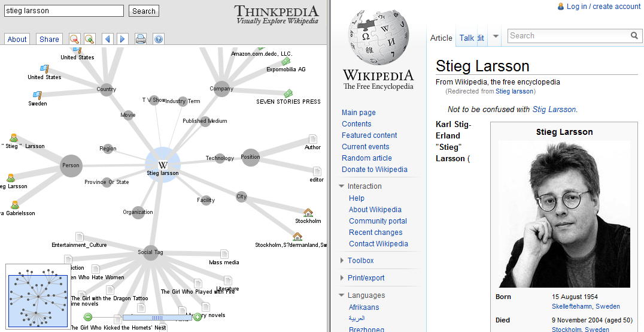Open the Random article link
Screen dimensions: 644x332
click(x=367, y=158)
